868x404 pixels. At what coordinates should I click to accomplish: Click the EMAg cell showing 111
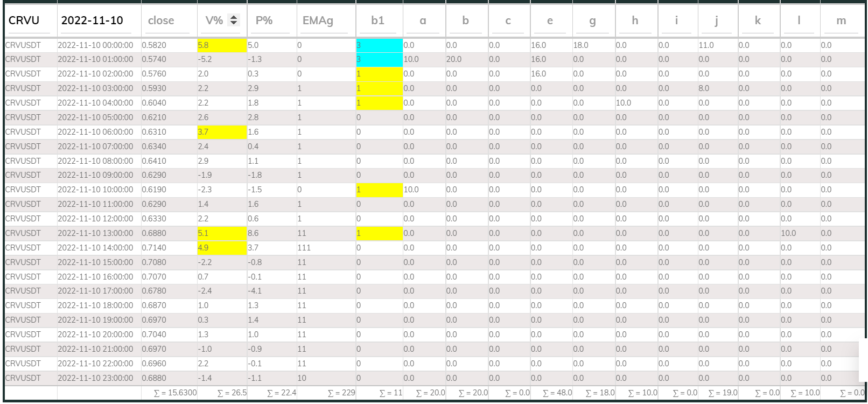304,248
